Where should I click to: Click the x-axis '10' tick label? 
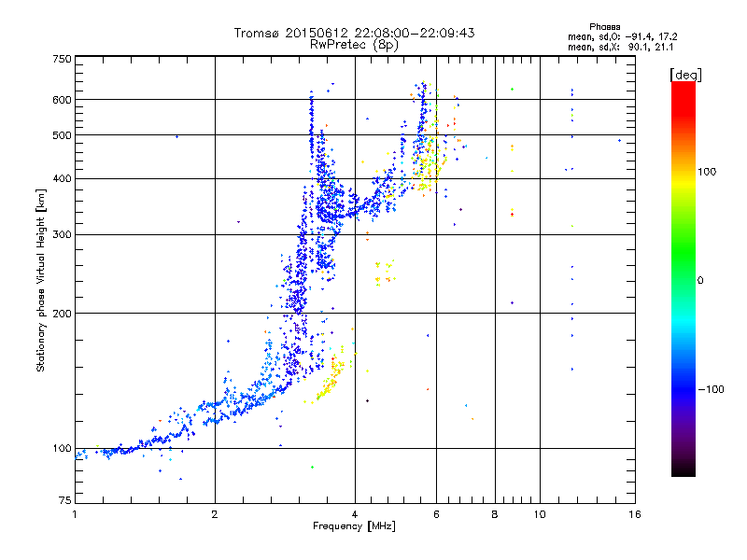coord(540,514)
